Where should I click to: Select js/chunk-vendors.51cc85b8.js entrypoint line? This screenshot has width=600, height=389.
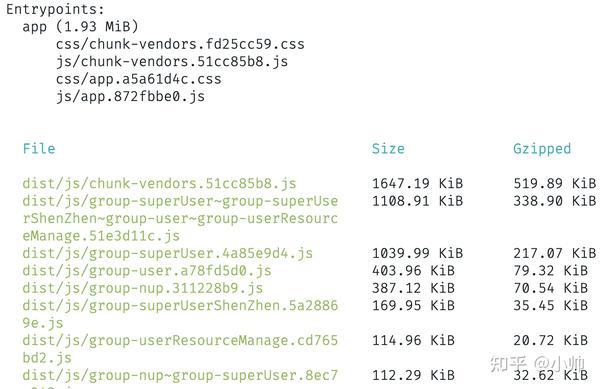pyautogui.click(x=172, y=62)
